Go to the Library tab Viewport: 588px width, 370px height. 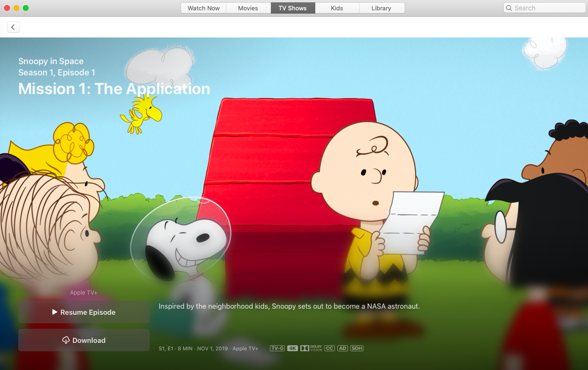(381, 8)
